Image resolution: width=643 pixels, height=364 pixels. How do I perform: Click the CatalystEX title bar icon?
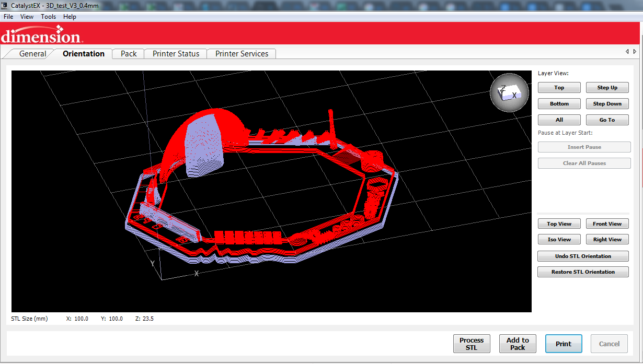pyautogui.click(x=5, y=5)
